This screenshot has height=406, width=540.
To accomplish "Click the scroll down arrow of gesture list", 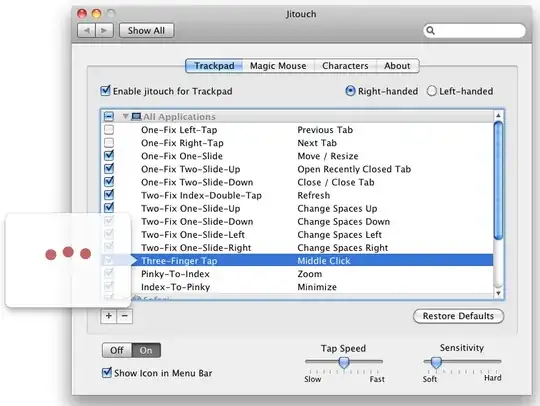I will (498, 293).
